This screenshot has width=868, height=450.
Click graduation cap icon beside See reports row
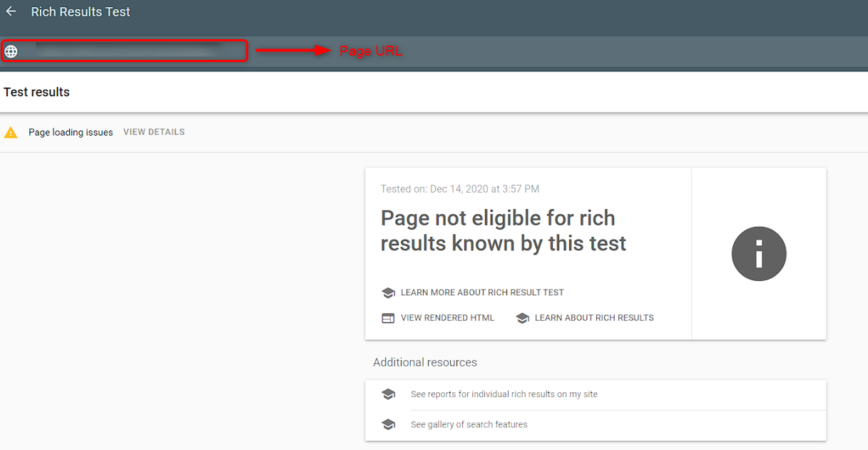(x=388, y=394)
